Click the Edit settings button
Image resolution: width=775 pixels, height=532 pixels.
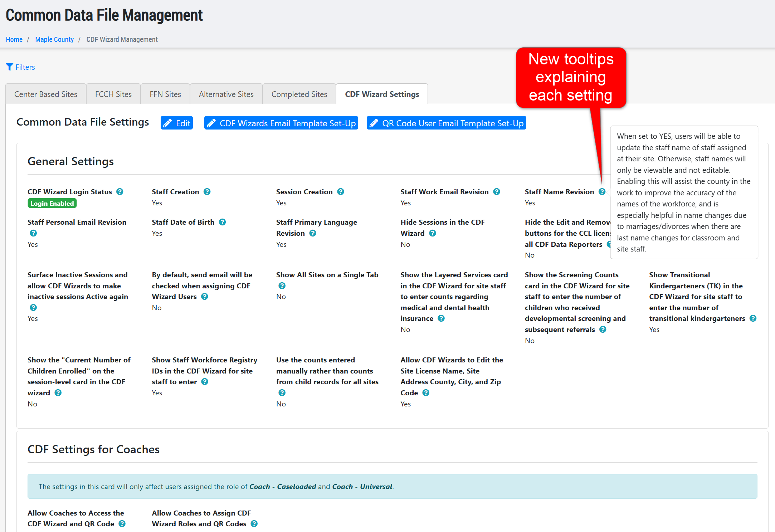point(177,123)
